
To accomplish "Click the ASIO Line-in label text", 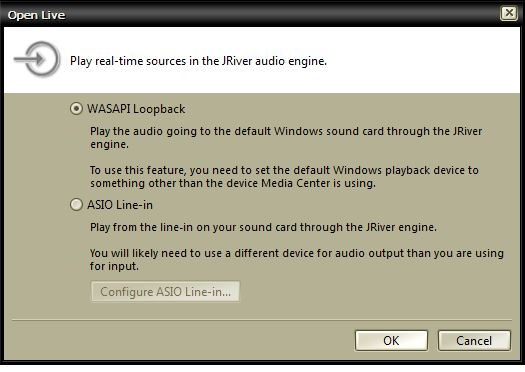I will click(120, 205).
